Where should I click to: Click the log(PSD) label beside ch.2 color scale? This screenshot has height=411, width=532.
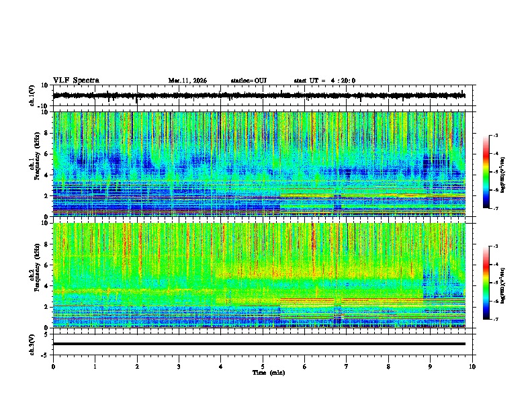[x=503, y=285]
